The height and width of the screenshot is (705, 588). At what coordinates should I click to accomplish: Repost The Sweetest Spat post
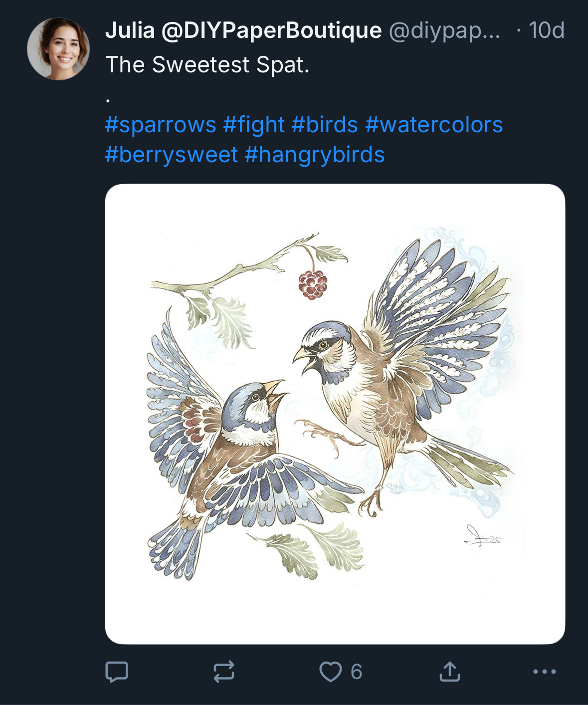(224, 672)
